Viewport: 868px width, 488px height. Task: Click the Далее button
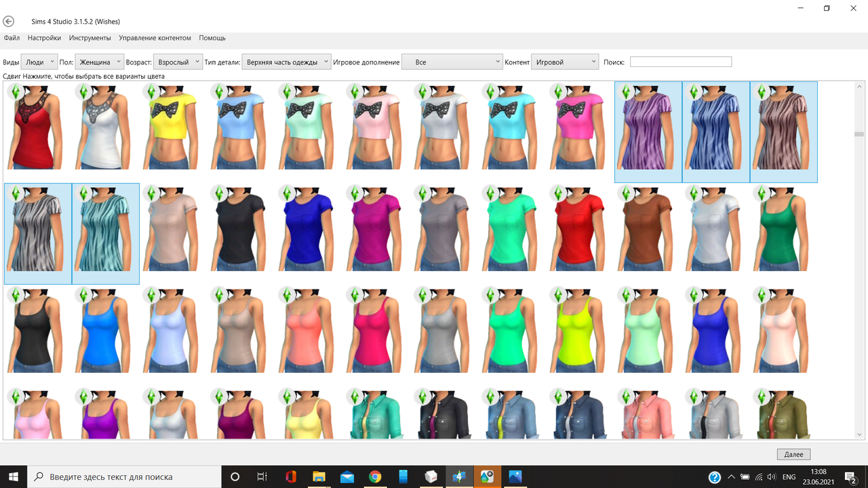click(x=793, y=454)
